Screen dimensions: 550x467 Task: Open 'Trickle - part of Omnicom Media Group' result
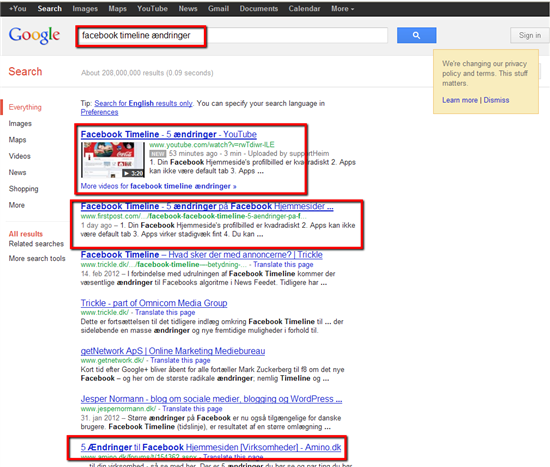coord(154,303)
